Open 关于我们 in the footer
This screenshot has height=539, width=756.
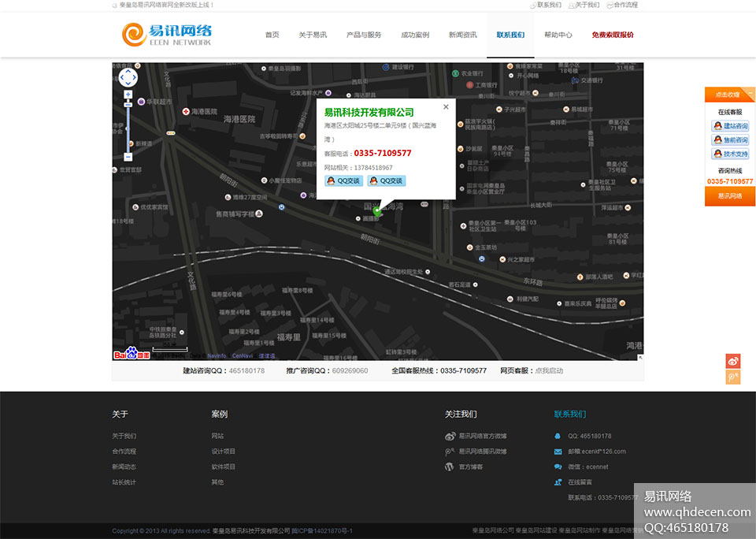point(124,436)
